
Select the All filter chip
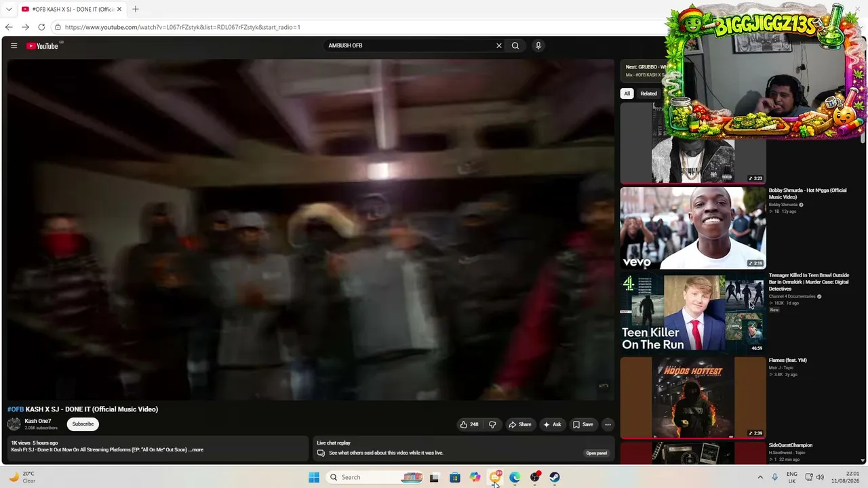coord(627,94)
